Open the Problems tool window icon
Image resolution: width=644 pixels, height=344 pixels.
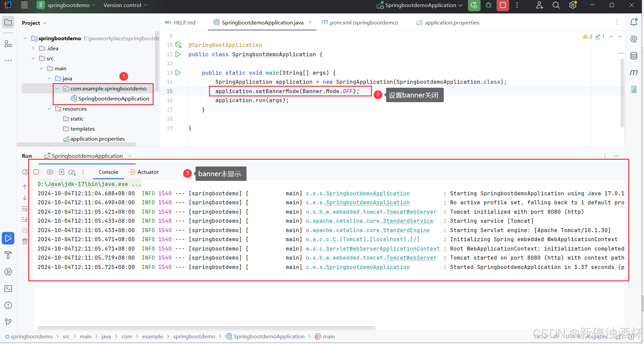(8, 305)
